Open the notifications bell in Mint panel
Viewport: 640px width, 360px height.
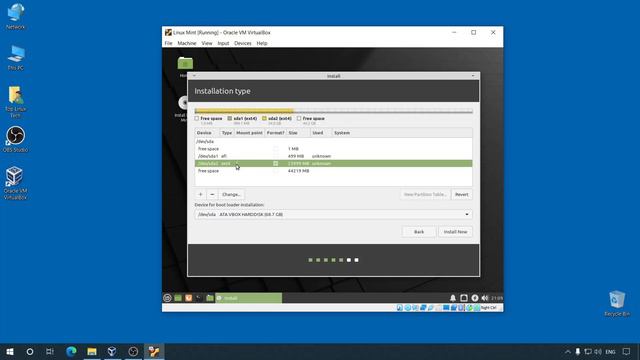453,298
